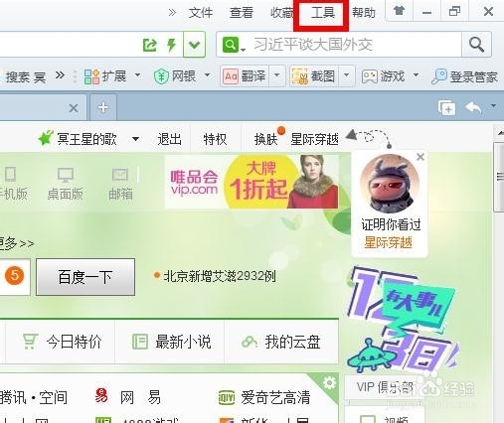Image resolution: width=504 pixels, height=423 pixels.
Task: Click the orange number 5 badge
Action: (x=14, y=276)
